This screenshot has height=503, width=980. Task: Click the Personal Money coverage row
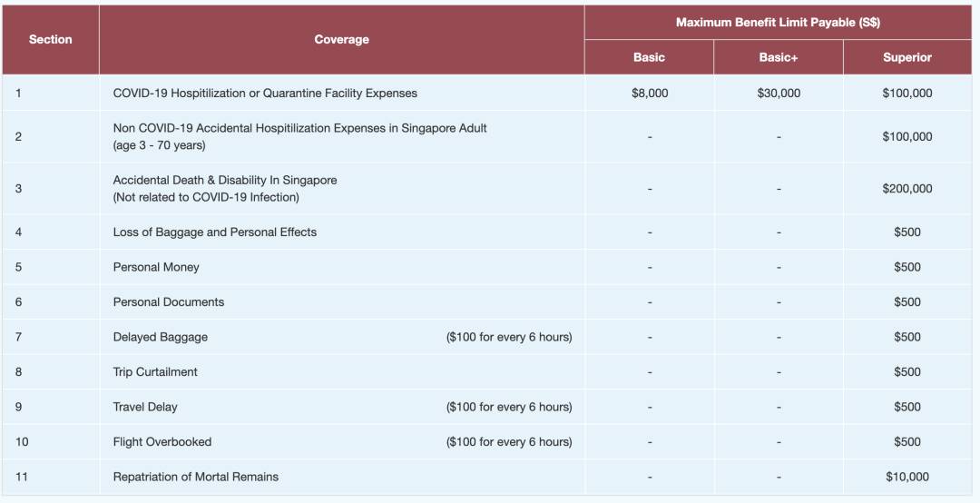point(156,267)
